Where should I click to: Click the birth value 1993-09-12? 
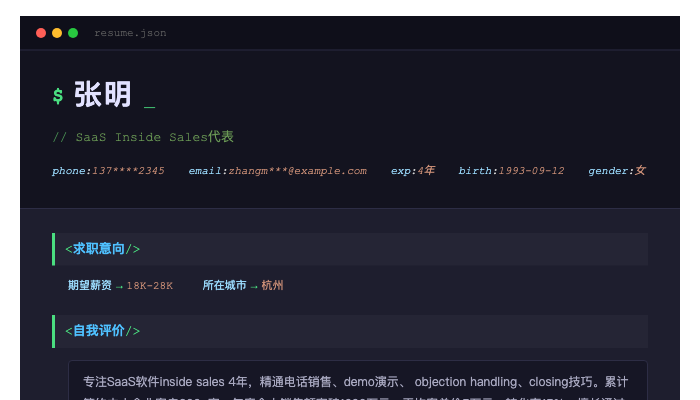pyautogui.click(x=531, y=171)
